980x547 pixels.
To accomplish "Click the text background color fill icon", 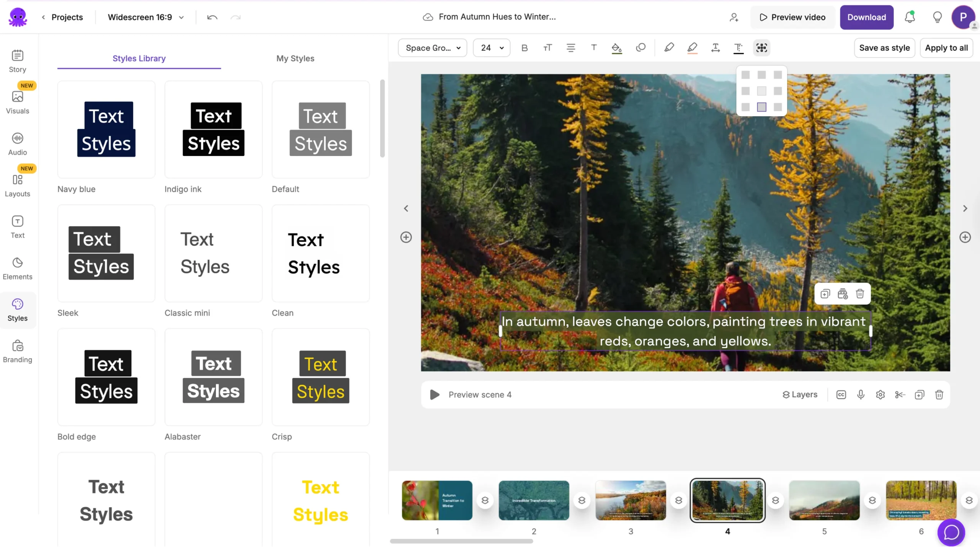I will pos(616,48).
